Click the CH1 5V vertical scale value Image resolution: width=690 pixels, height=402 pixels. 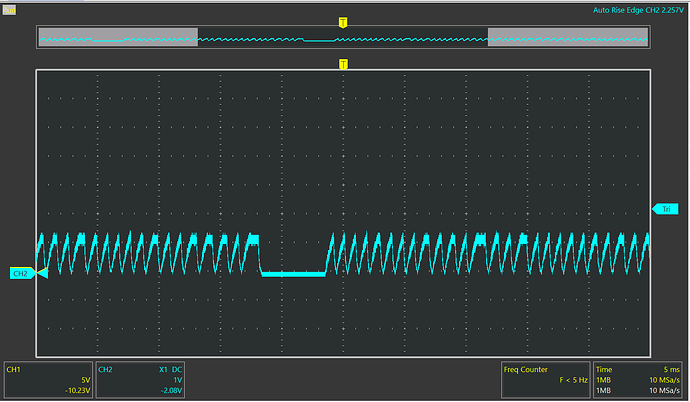(x=85, y=380)
